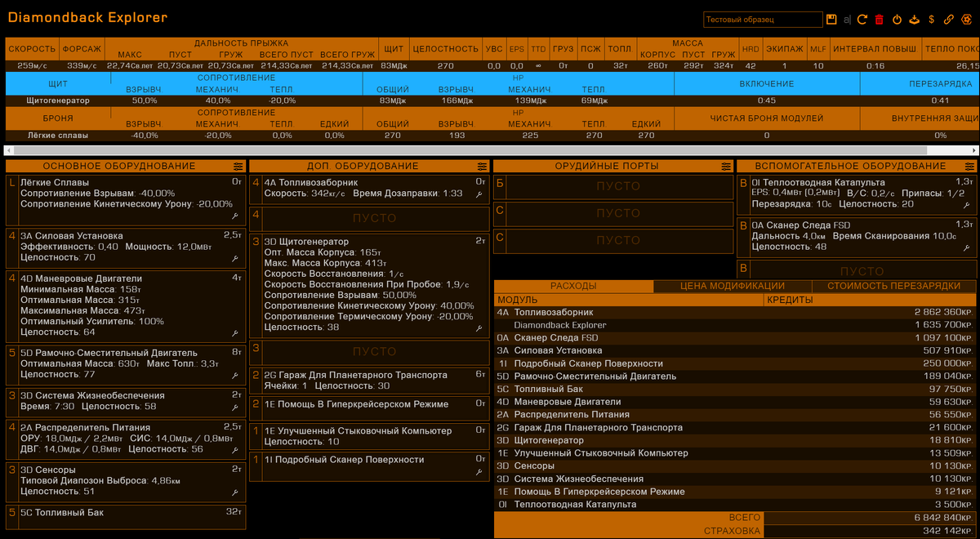Click the chain link share icon
Viewport: 980px width, 539px height.
click(x=949, y=19)
